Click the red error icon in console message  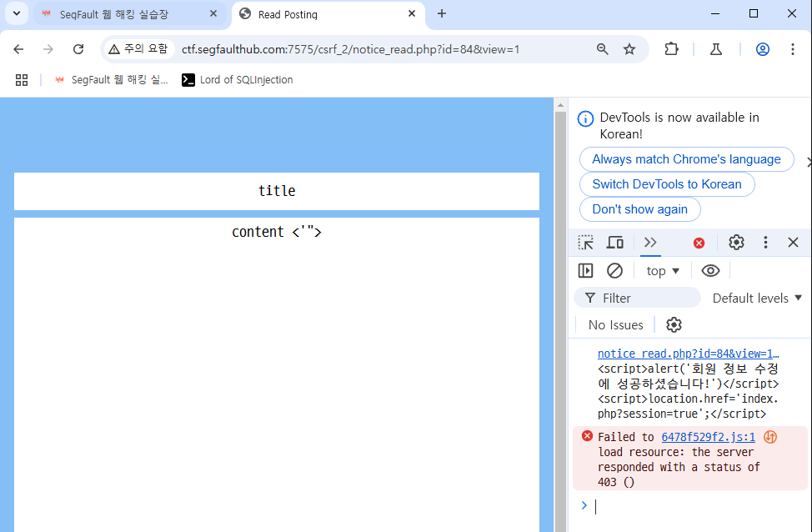pyautogui.click(x=587, y=436)
